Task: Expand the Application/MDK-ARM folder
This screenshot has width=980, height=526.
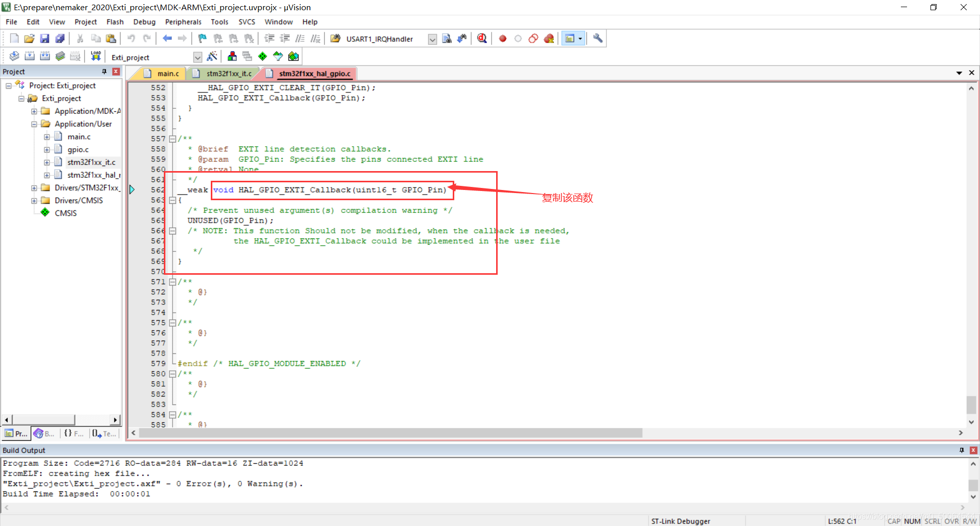Action: [34, 111]
